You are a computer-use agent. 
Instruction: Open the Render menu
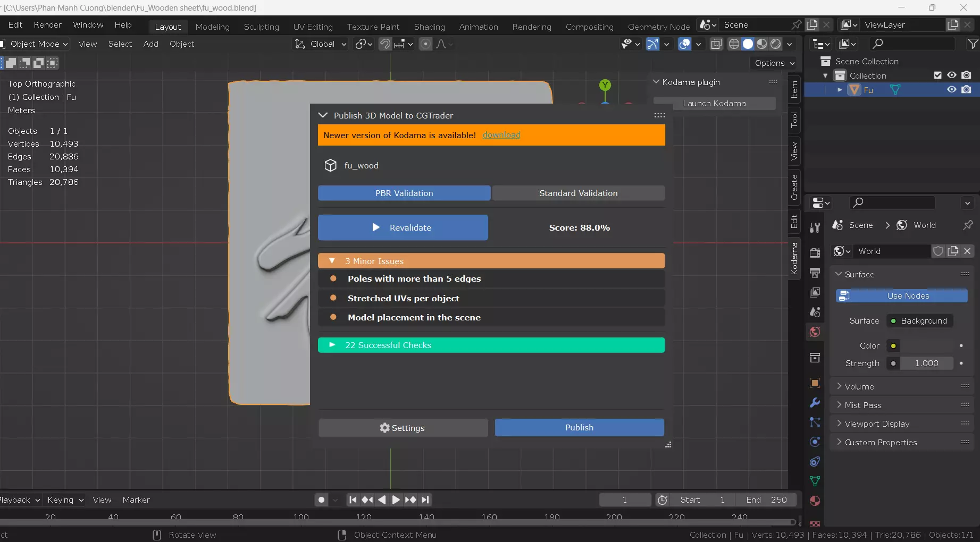(x=48, y=25)
